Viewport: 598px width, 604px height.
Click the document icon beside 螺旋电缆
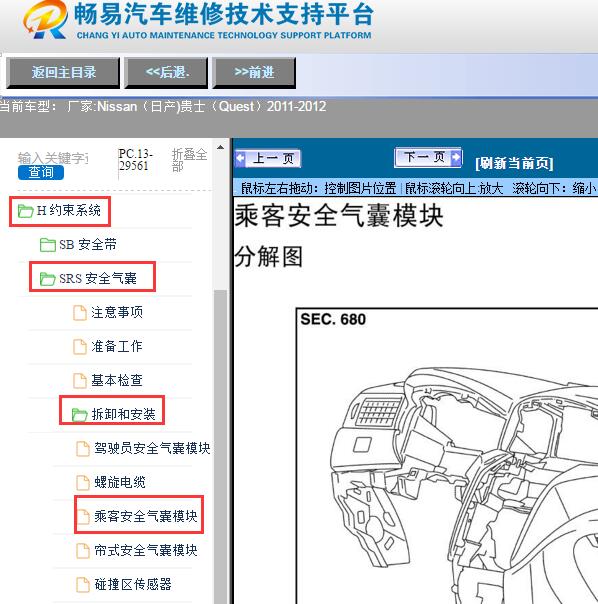pos(83,482)
